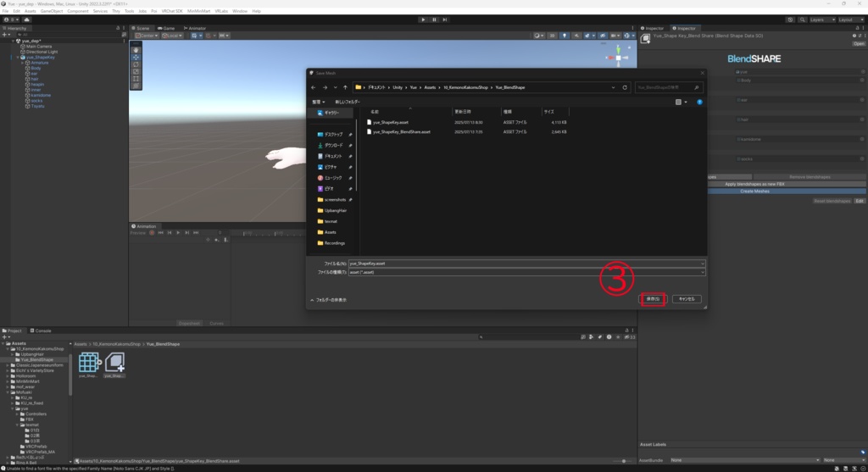Click Create Meshes in the inspector
This screenshot has height=472, width=868.
[754, 191]
